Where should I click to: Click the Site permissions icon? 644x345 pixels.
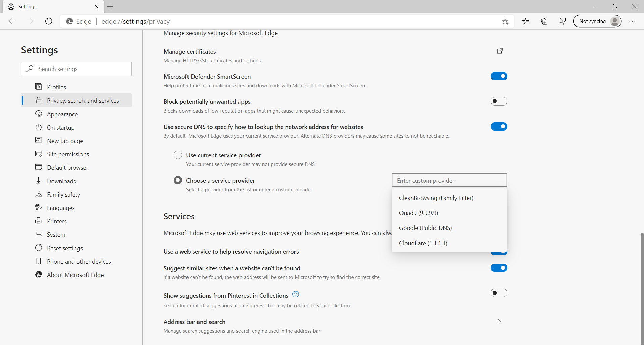(39, 154)
